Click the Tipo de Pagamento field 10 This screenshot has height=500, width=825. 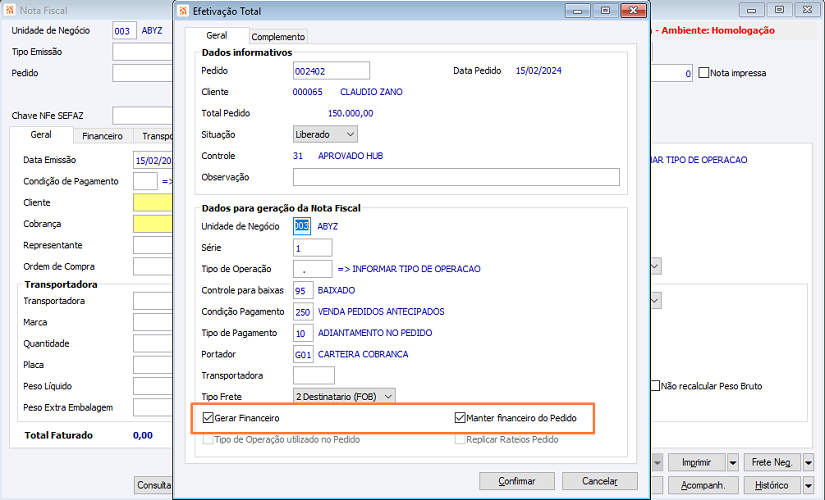303,333
